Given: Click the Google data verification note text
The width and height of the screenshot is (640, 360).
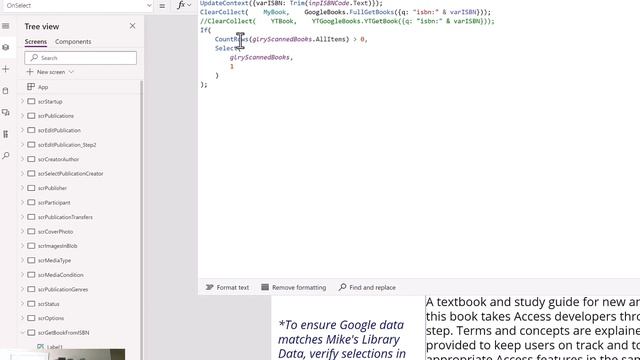Looking at the screenshot, I should click(341, 339).
